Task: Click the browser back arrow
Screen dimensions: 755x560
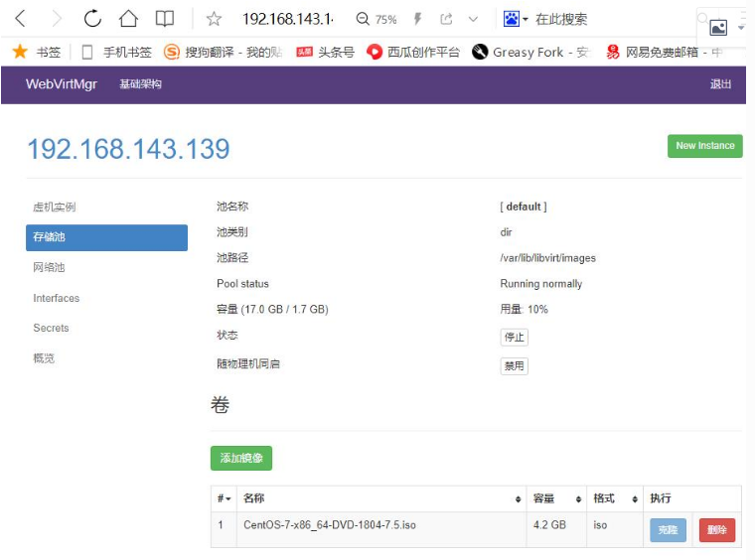Action: pyautogui.click(x=21, y=19)
